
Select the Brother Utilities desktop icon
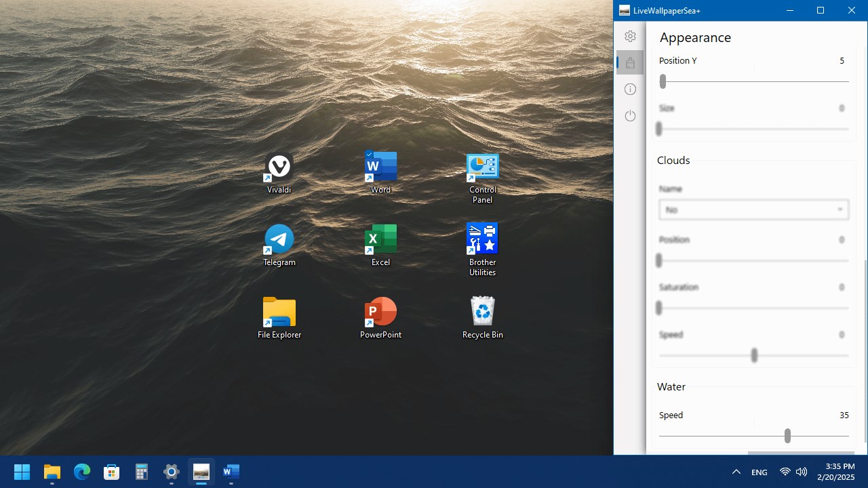[483, 249]
